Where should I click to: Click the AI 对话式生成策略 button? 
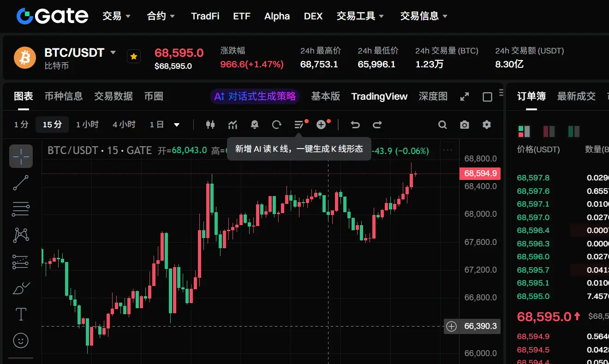pyautogui.click(x=255, y=96)
